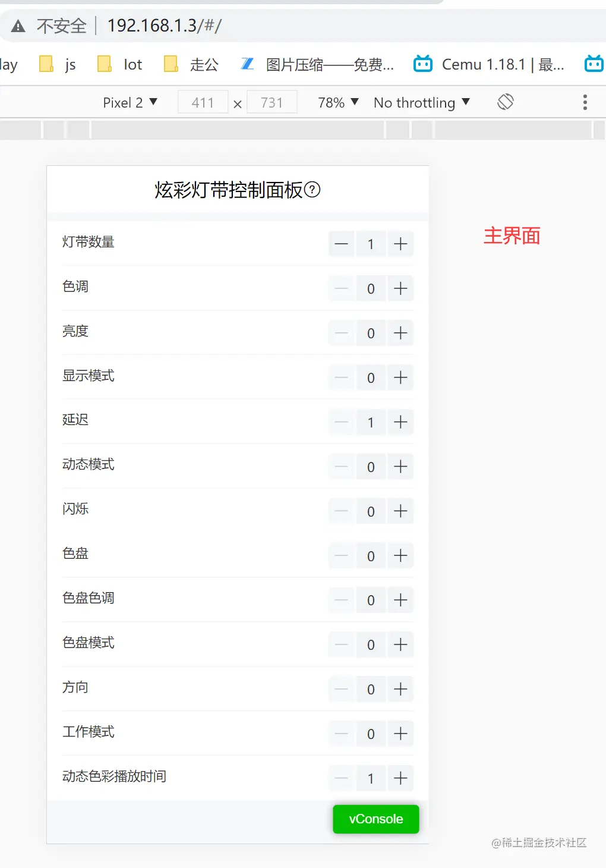This screenshot has height=868, width=606.
Task: Increase 方向 with the plus button
Action: click(x=400, y=689)
